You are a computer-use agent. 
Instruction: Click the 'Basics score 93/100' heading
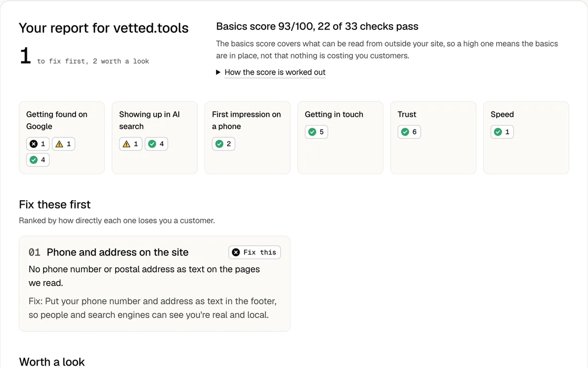[x=317, y=26]
